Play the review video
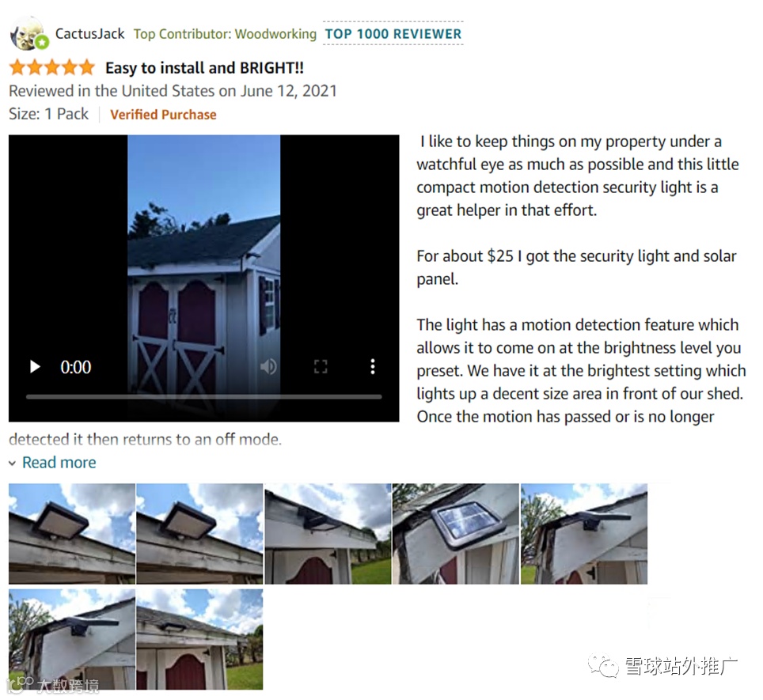The width and height of the screenshot is (763, 700). [x=35, y=366]
